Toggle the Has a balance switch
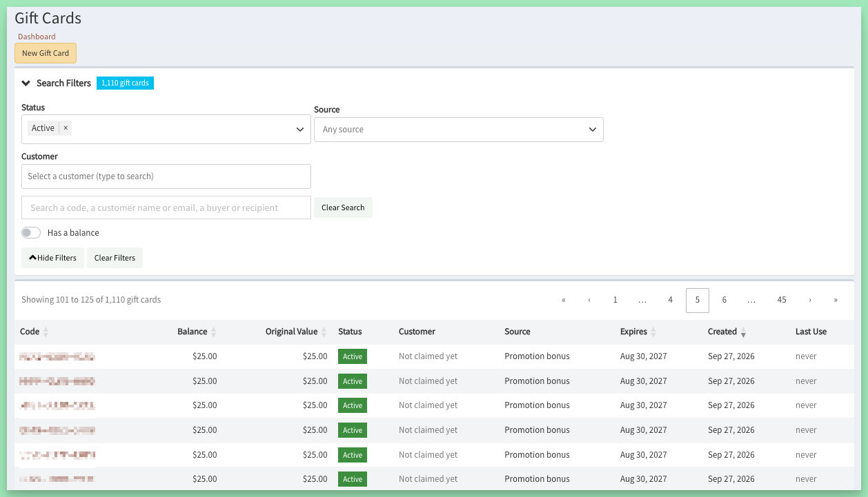The height and width of the screenshot is (497, 868). click(31, 233)
